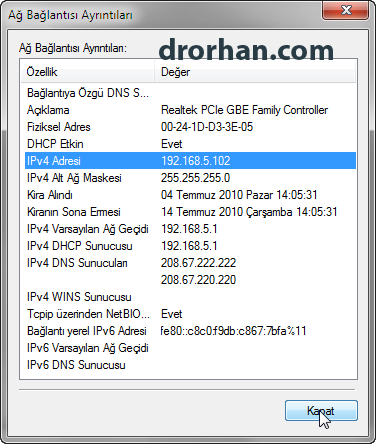This screenshot has width=376, height=444.
Task: Click Realtek PCIe GBE Family Controller value
Action: 244,110
